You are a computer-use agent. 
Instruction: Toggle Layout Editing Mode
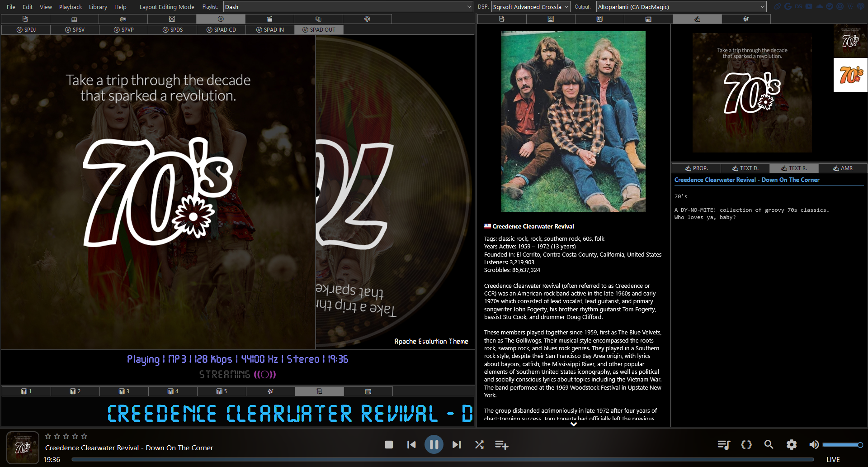click(x=167, y=7)
